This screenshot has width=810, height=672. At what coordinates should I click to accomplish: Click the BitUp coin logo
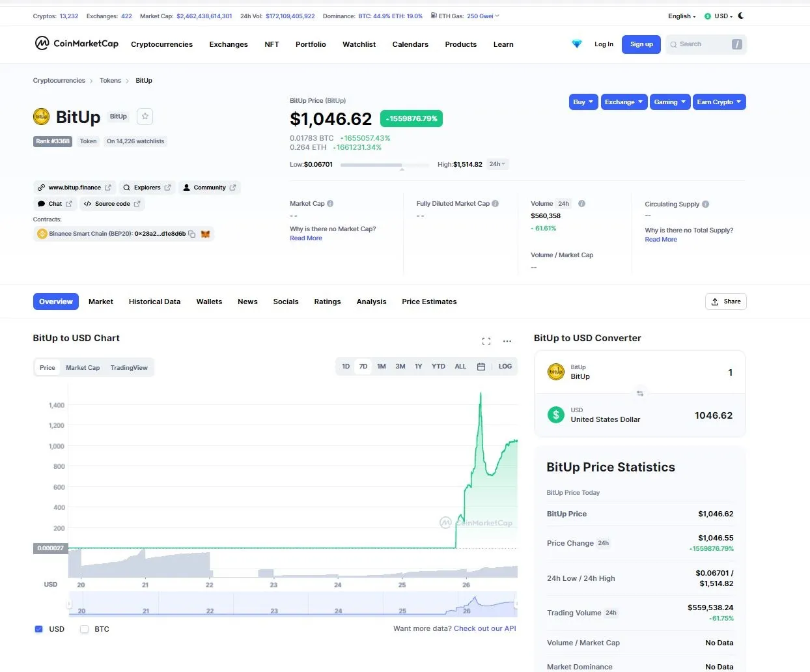pos(41,117)
